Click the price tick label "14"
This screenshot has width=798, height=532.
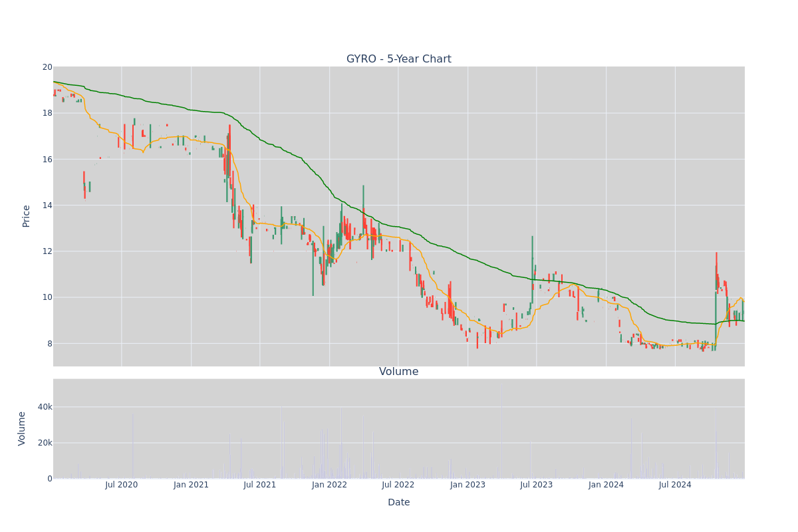pyautogui.click(x=47, y=205)
